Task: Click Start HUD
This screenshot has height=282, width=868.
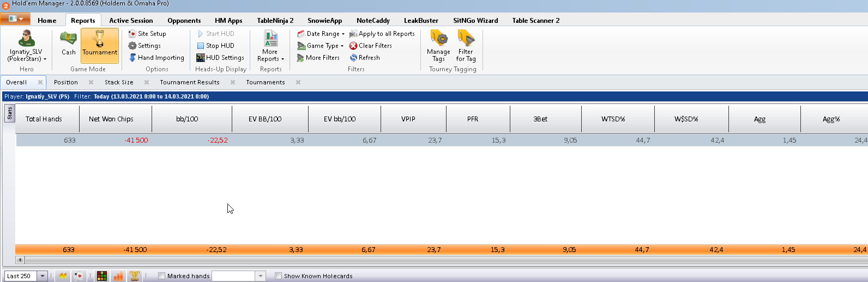Action: coord(215,34)
